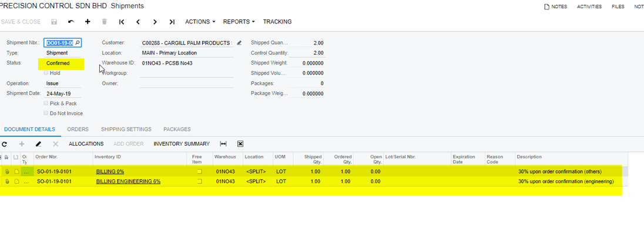644x250 pixels.
Task: Open the BILLING ENGINEERING 6% inventory link
Action: click(x=128, y=181)
